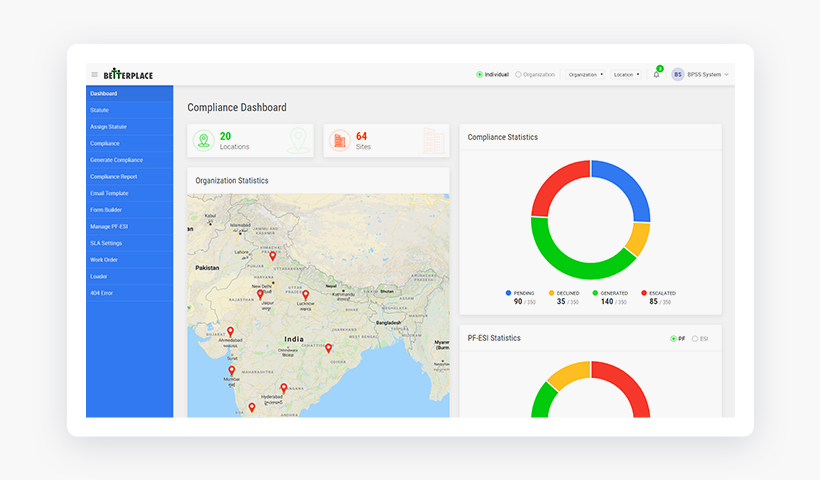The width and height of the screenshot is (820, 480).
Task: Click the 64 Sites card
Action: pos(386,141)
